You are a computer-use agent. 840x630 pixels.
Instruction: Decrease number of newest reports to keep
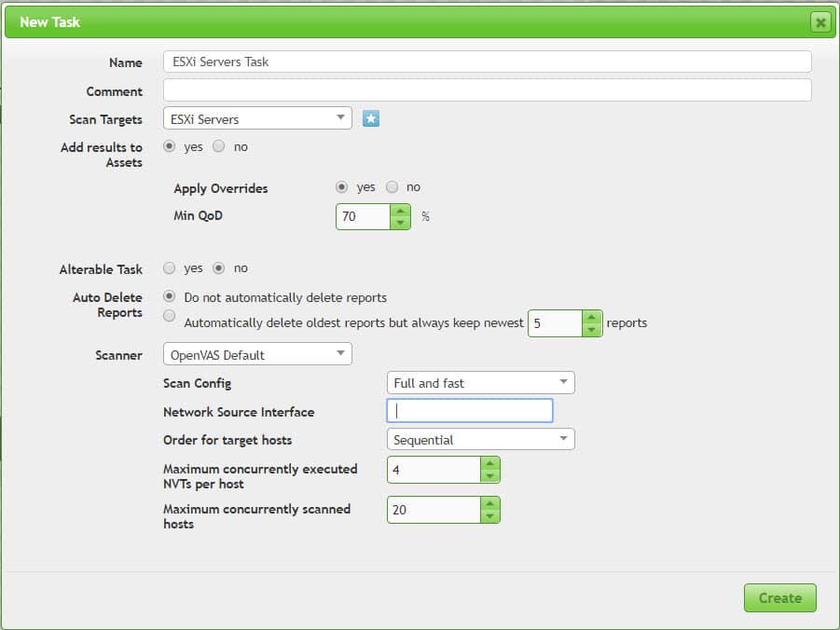pyautogui.click(x=591, y=330)
